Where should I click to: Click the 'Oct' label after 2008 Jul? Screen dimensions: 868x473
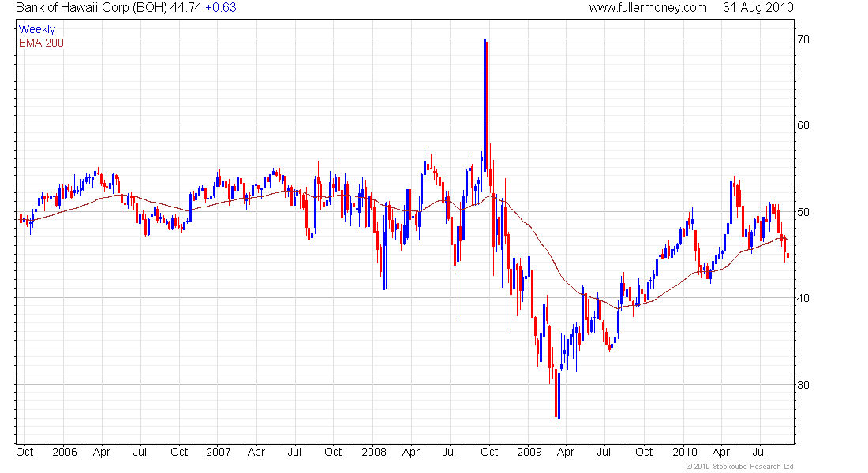point(489,452)
